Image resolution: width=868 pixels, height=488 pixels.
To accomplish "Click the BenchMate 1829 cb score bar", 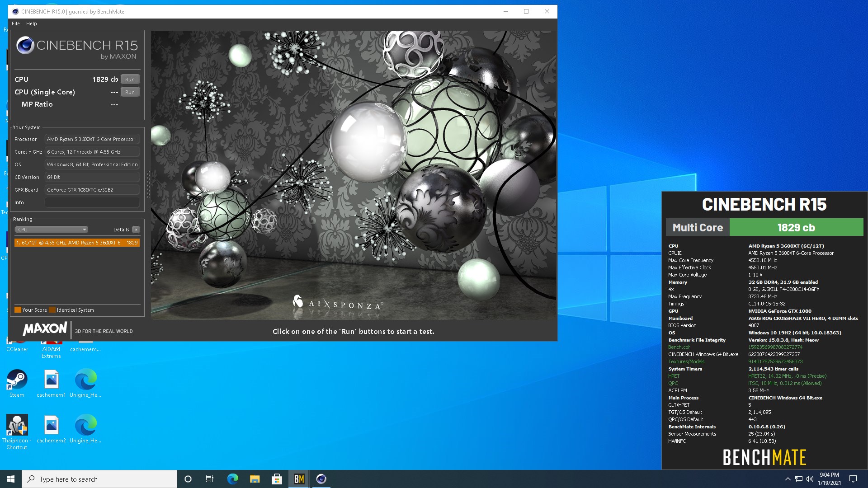I will tap(796, 227).
